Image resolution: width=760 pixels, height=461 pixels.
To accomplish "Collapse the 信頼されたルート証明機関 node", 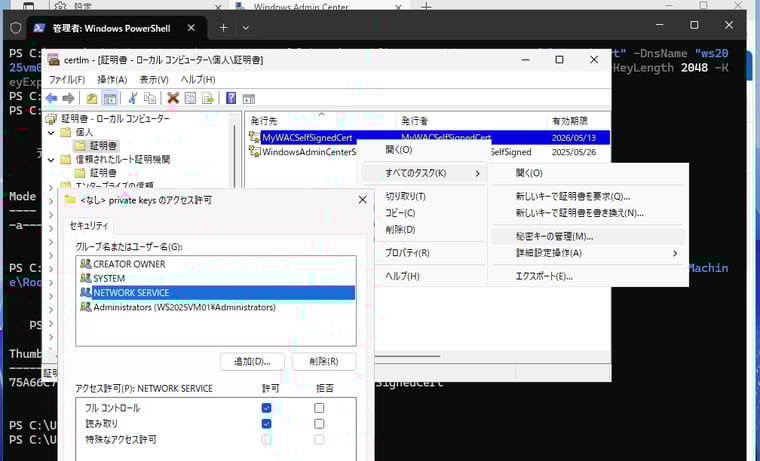I will (x=51, y=159).
